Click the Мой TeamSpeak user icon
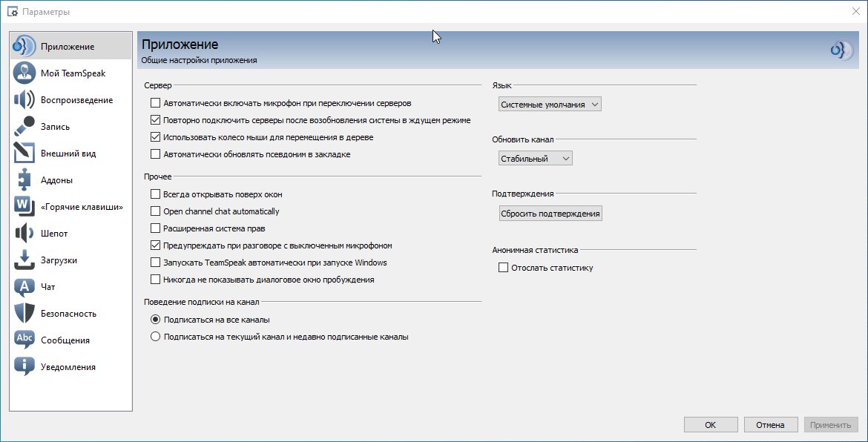This screenshot has height=442, width=868. point(24,73)
